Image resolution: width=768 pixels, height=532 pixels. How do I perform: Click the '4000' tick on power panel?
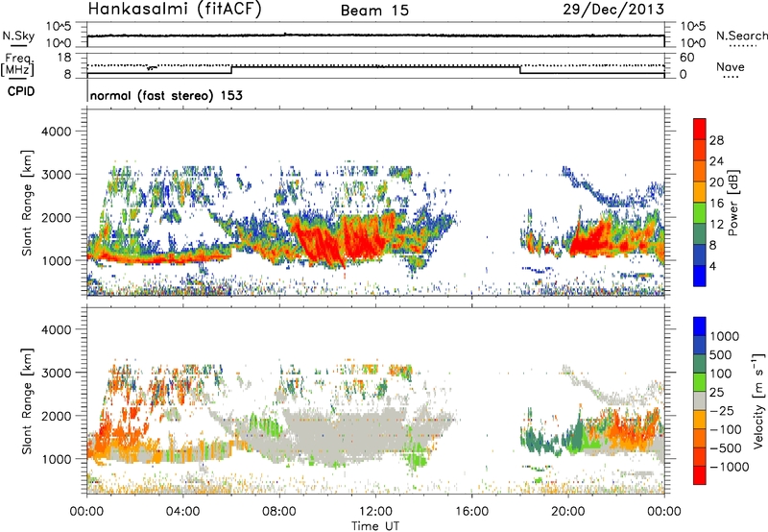(x=57, y=132)
